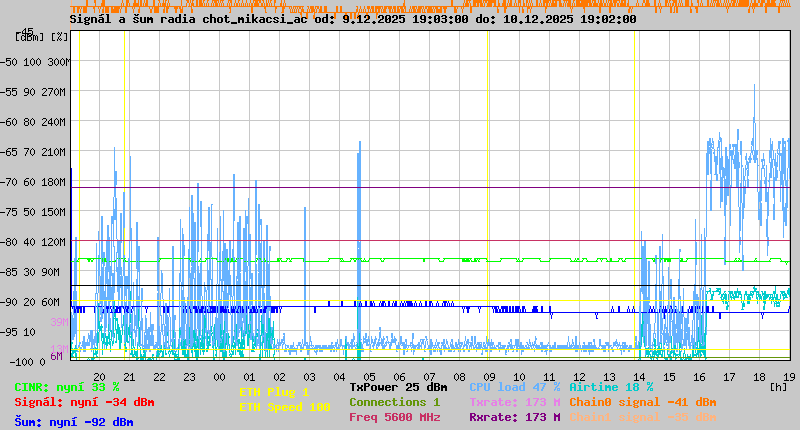Click the '06' hour label on the x-axis
This screenshot has height=430, width=800.
(399, 377)
